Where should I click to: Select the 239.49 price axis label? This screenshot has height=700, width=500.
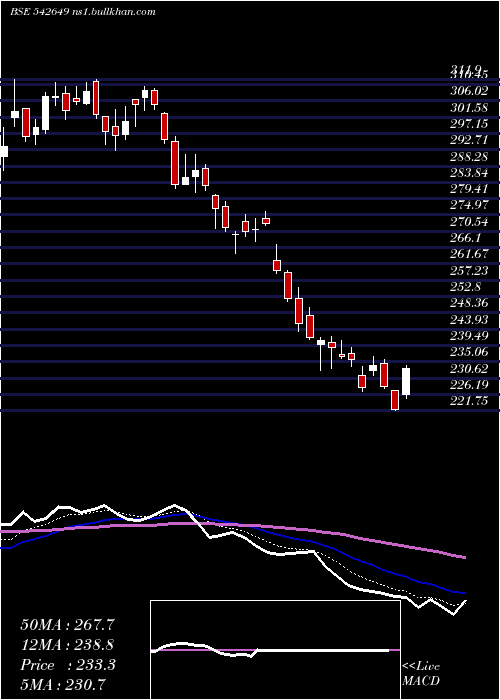468,336
